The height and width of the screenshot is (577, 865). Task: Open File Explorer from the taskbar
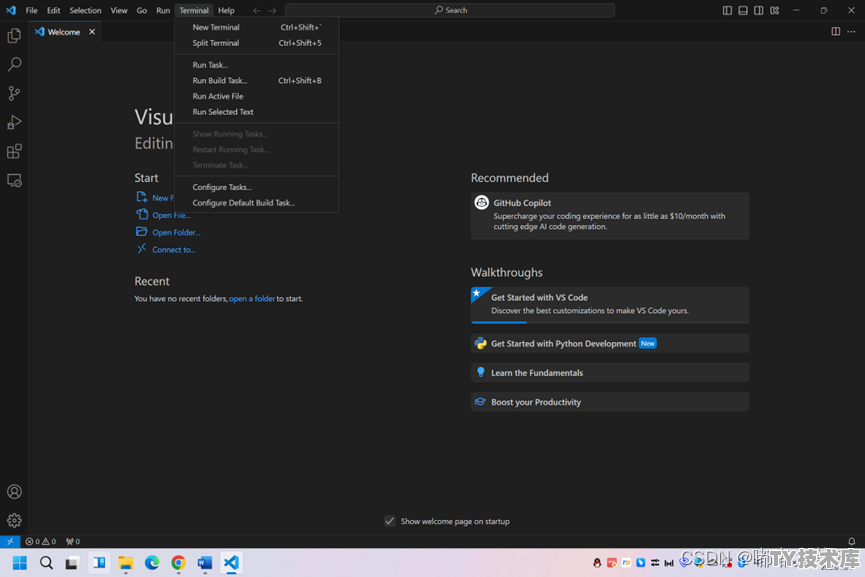click(x=126, y=563)
